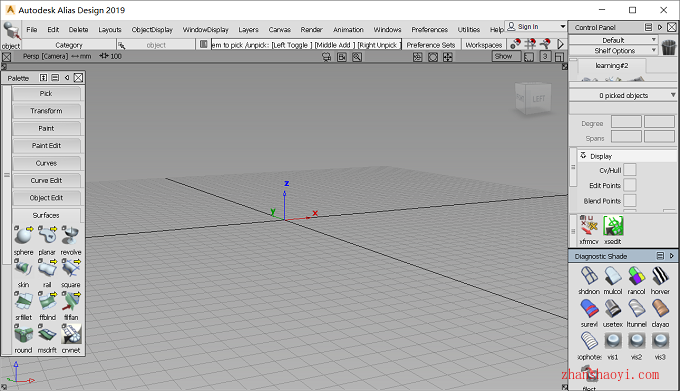680x391 pixels.
Task: Toggle the Edit Points display checkbox
Action: (x=630, y=185)
